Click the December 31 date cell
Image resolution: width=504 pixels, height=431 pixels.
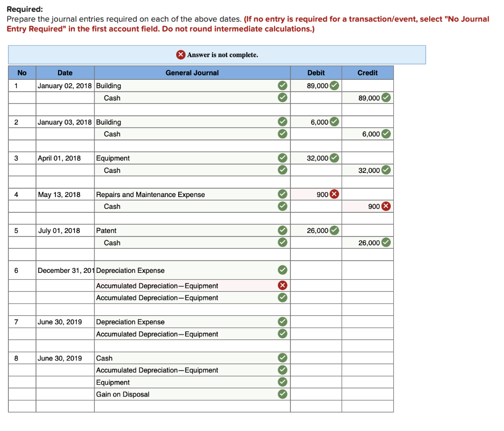coord(65,270)
